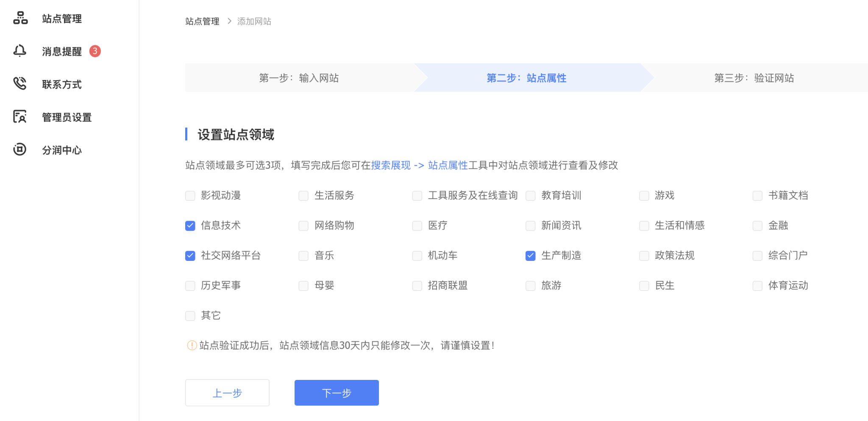This screenshot has height=421, width=868.
Task: Click the 消息提醒 bell icon
Action: pos(20,51)
